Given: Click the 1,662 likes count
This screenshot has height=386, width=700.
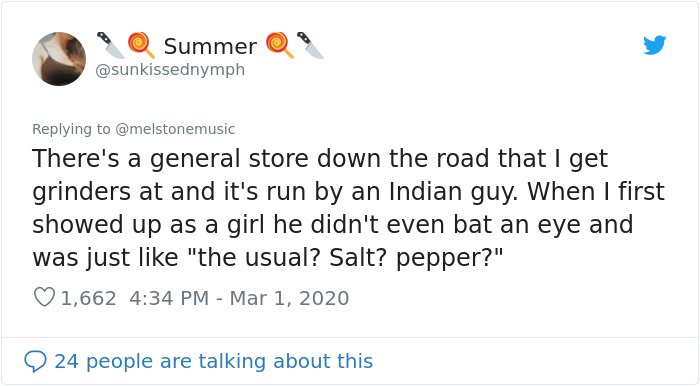Looking at the screenshot, I should [88, 298].
